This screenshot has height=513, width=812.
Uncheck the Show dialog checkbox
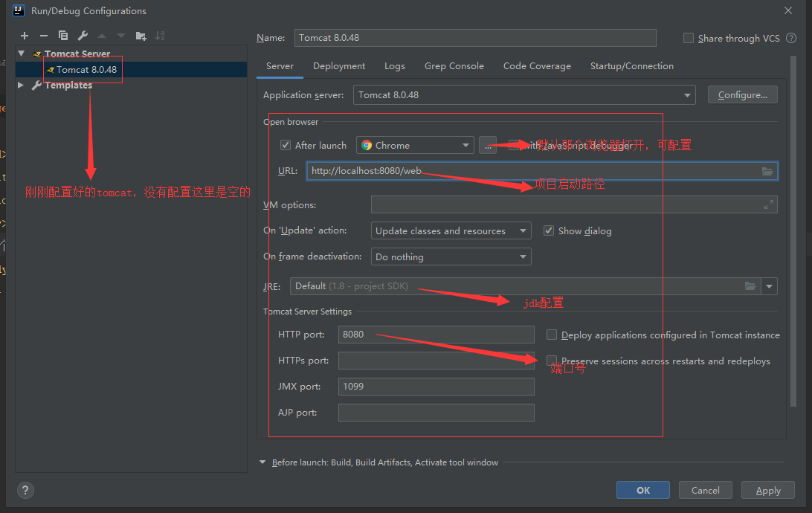[549, 231]
